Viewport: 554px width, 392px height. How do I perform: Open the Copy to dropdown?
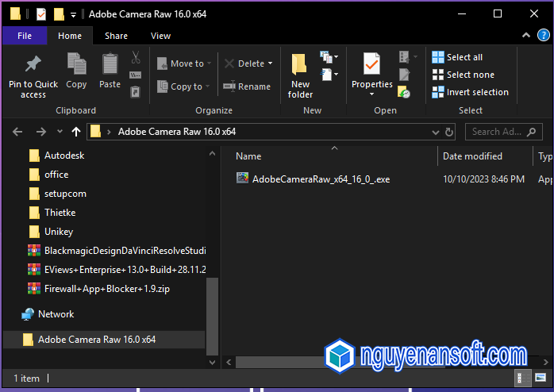[183, 86]
